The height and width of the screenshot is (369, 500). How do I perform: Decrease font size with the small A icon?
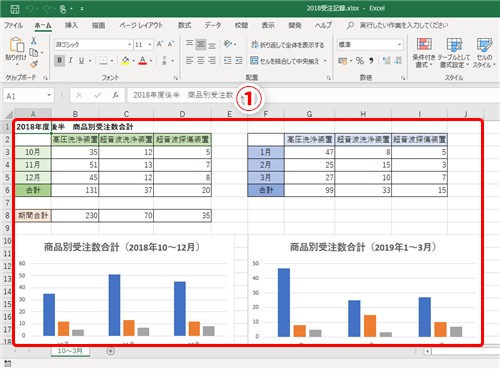click(171, 44)
